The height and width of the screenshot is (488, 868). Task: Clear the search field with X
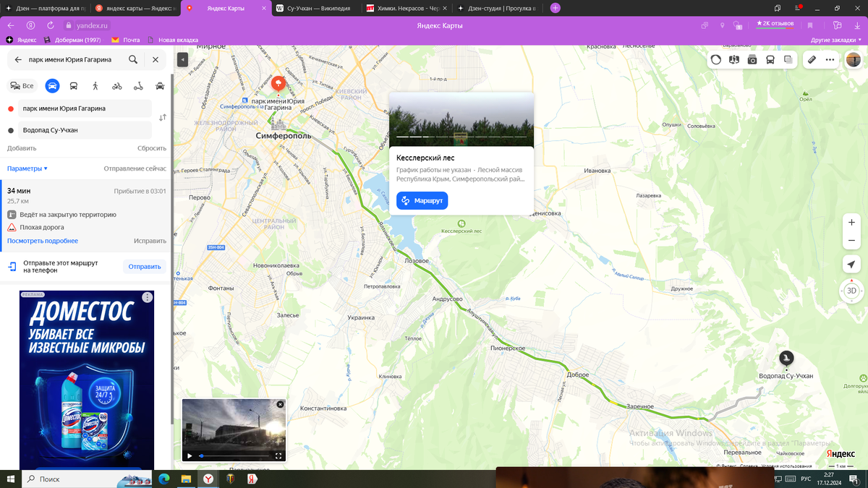(156, 60)
